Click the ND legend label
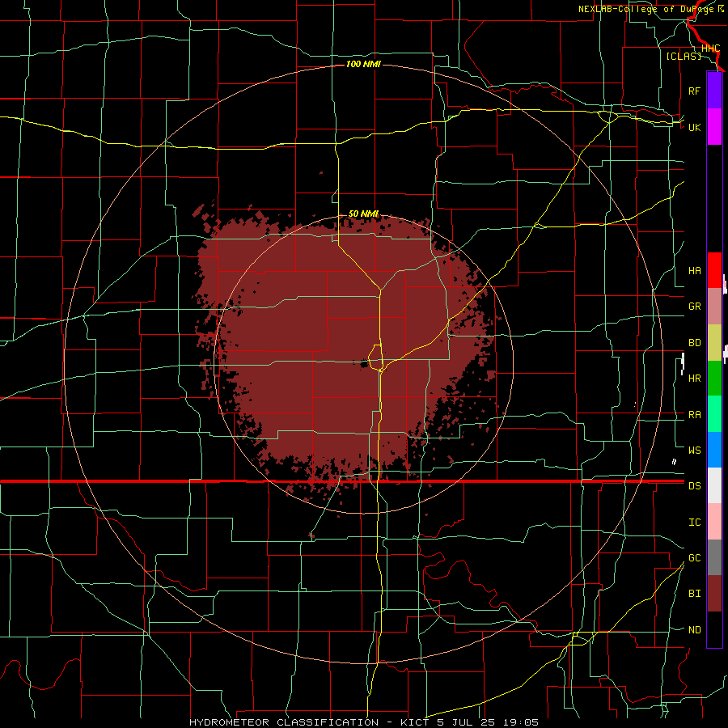The width and height of the screenshot is (728, 728). pos(694,630)
